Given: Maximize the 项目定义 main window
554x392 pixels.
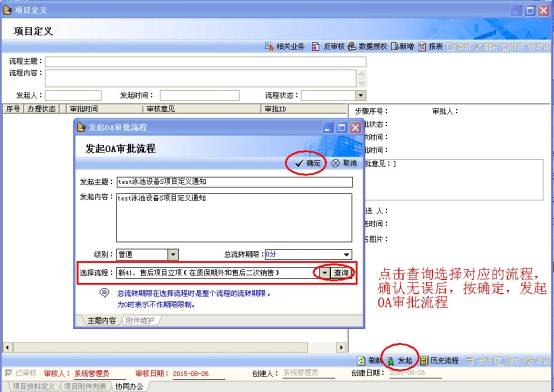Looking at the screenshot, I should [530, 10].
